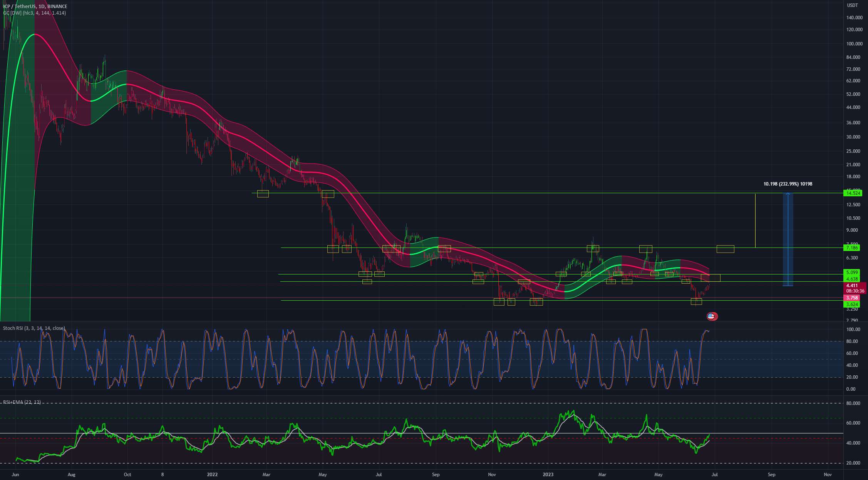Select the GC [DW] indicator legend
868x480 pixels.
pyautogui.click(x=34, y=13)
